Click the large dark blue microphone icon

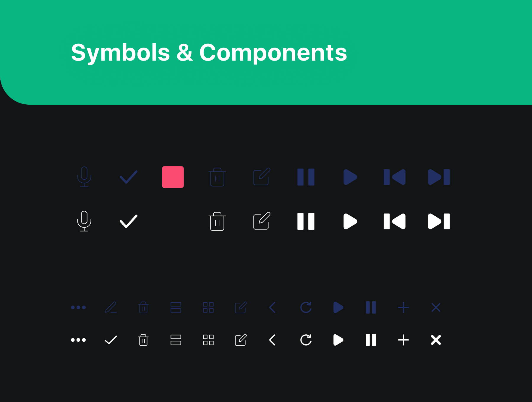(84, 177)
